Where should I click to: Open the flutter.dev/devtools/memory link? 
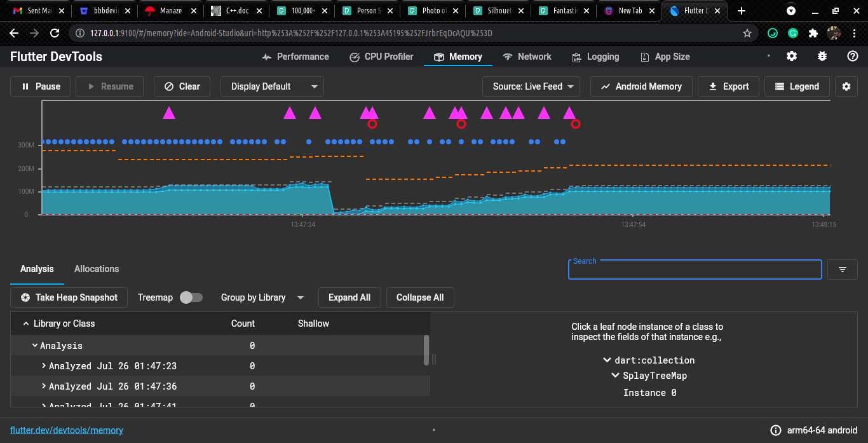tap(67, 430)
